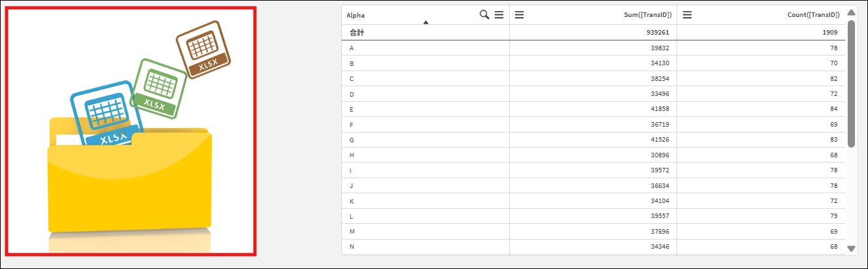The width and height of the screenshot is (868, 269).
Task: Click the Alpha sort arrow indicator
Action: [426, 22]
